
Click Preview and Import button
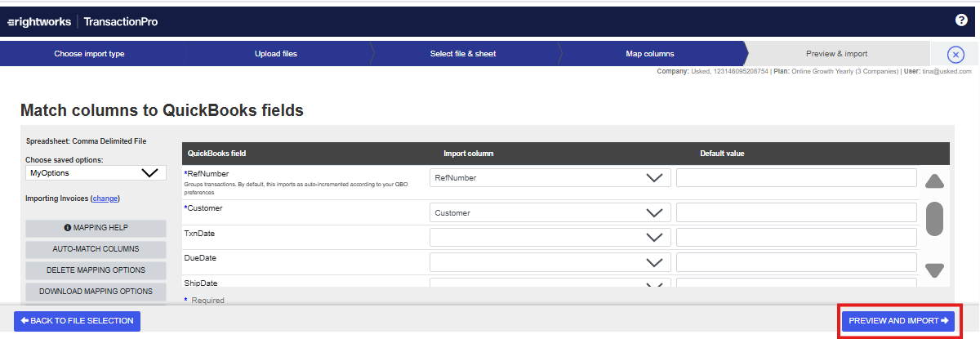(x=898, y=321)
